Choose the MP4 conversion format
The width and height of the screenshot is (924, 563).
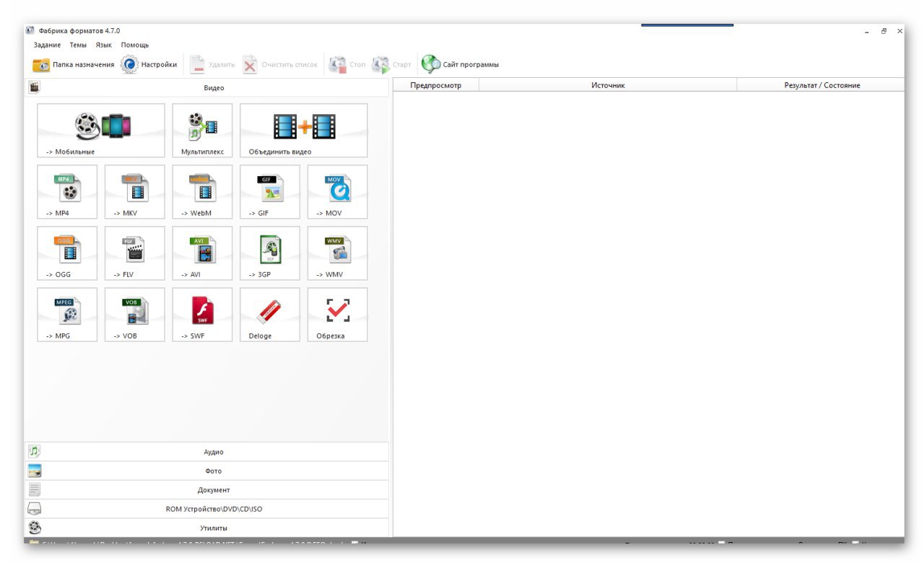(67, 192)
